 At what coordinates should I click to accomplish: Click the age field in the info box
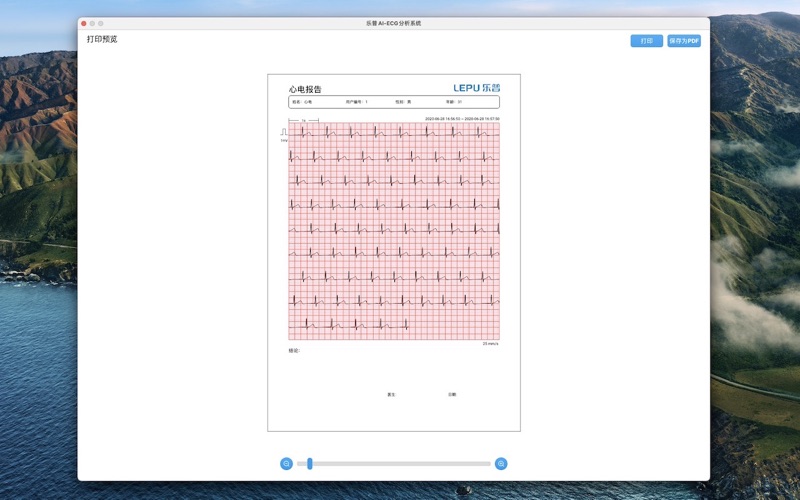(453, 102)
